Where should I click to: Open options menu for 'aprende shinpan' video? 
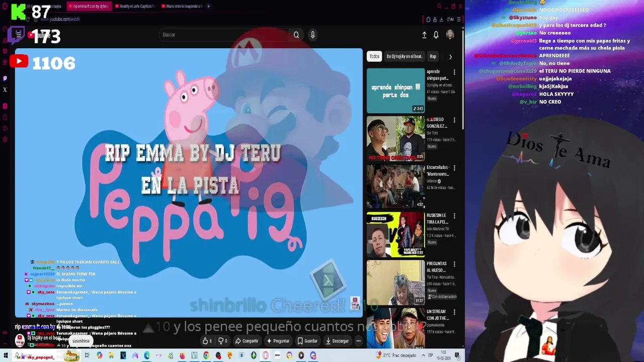(454, 72)
